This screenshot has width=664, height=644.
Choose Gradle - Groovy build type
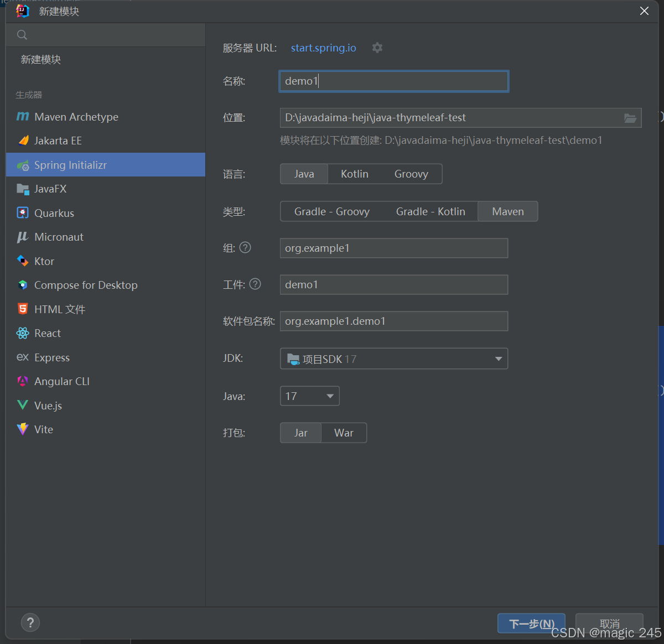pos(332,211)
